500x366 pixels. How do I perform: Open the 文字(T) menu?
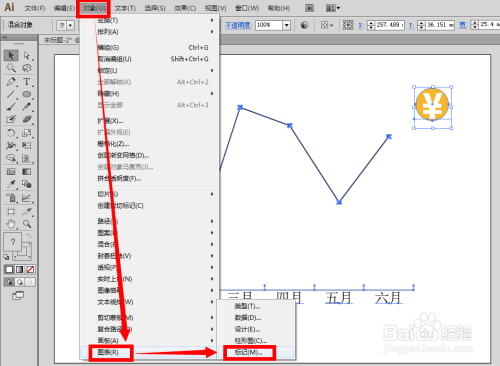coord(125,8)
